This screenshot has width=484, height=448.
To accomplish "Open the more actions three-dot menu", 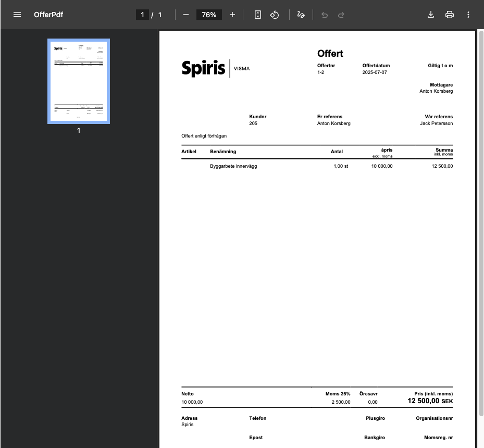I will click(x=468, y=15).
